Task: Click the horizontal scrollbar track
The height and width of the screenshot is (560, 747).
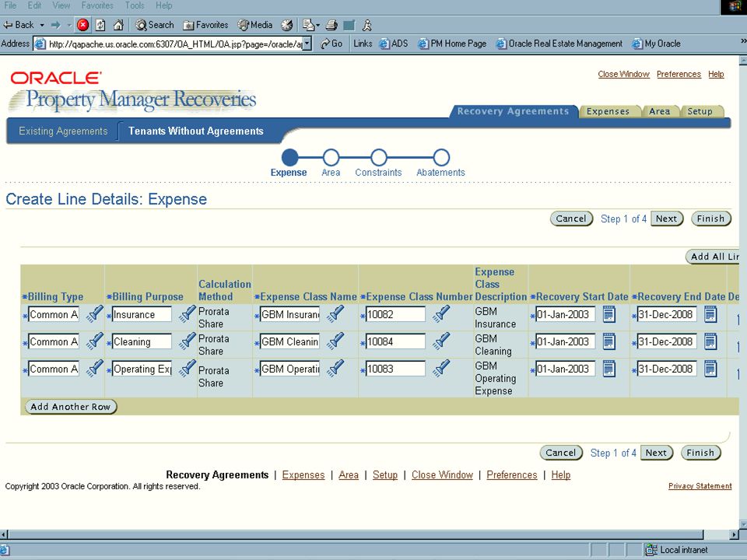Action: pos(716,534)
